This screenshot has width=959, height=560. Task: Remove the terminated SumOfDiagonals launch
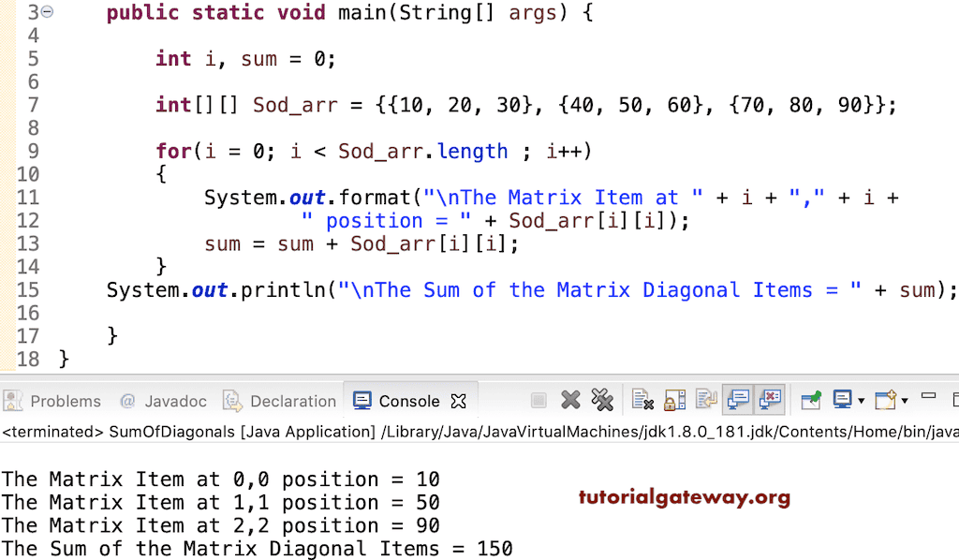click(x=571, y=400)
